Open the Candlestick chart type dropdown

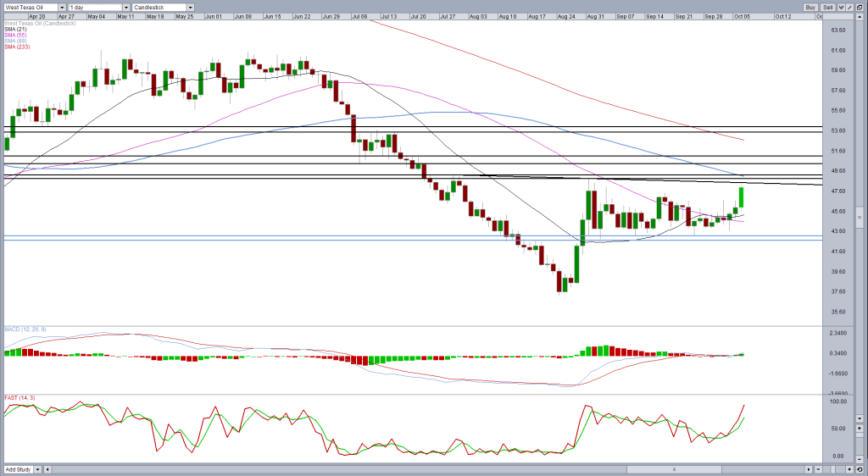[191, 7]
